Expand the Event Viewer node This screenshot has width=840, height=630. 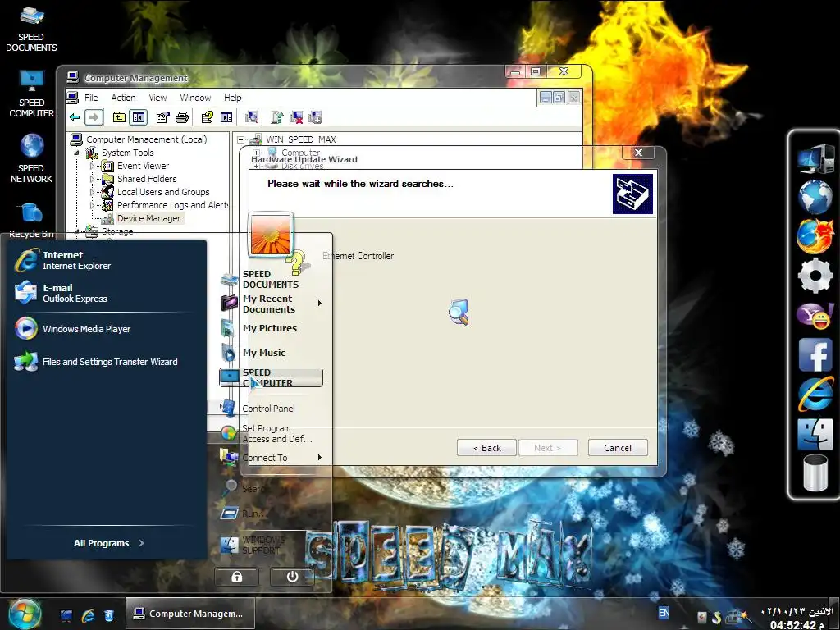click(x=92, y=166)
